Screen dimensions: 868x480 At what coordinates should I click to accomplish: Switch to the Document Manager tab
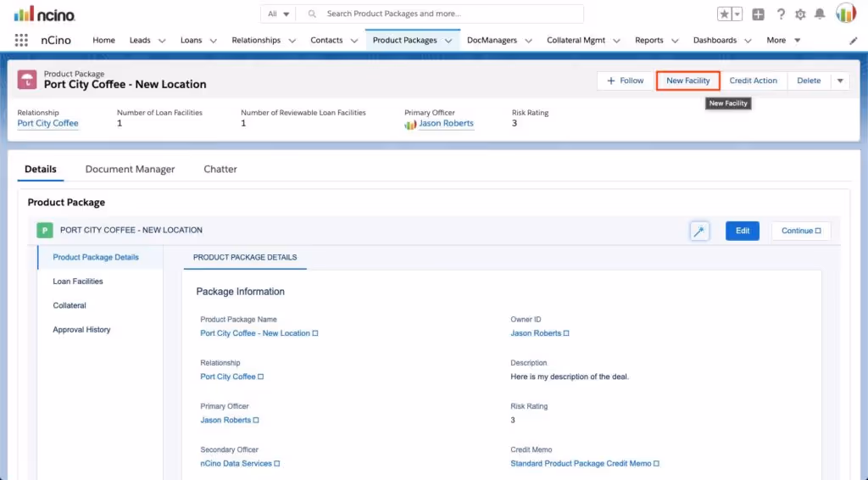(130, 169)
